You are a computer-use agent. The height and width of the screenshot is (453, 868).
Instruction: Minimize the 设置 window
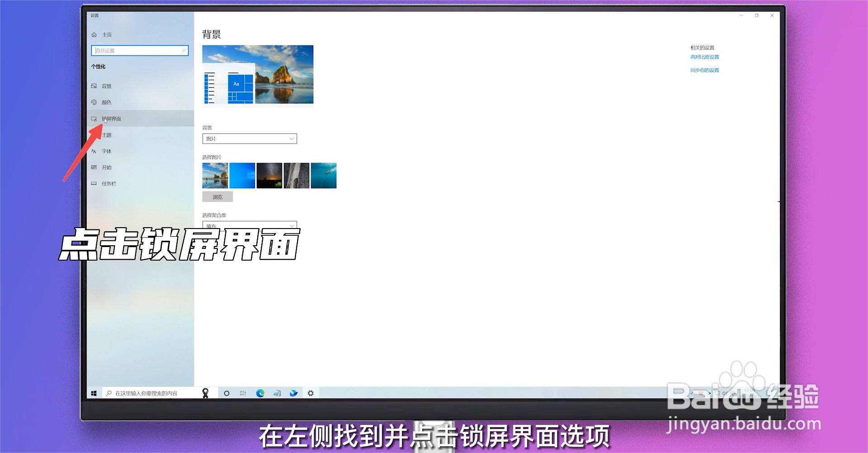click(741, 15)
